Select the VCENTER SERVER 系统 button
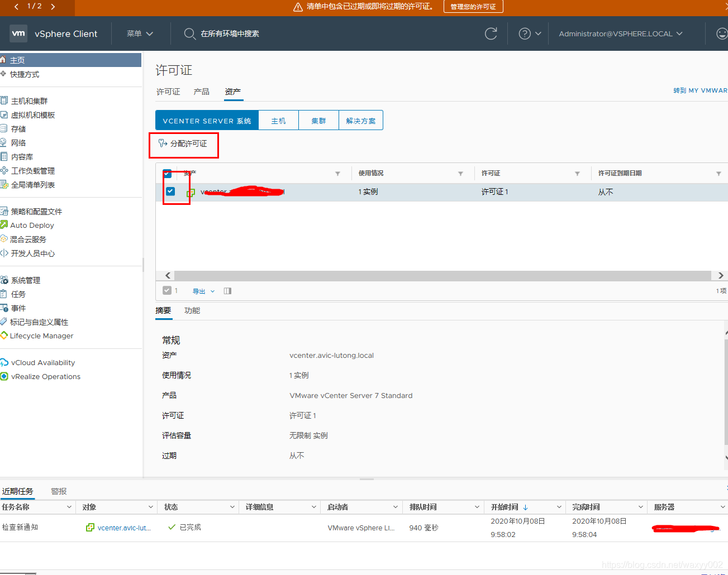Screen dimensions: 728x575 pos(207,121)
